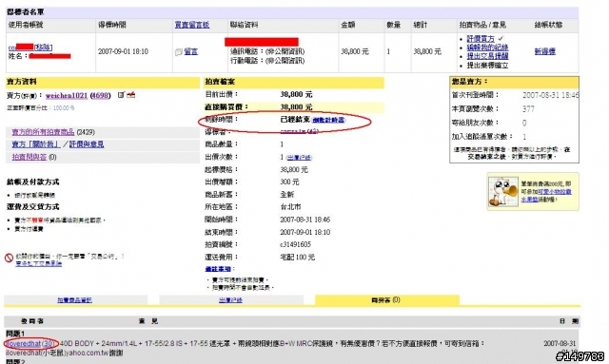Click the red prohibition warning icon
Viewport: 609px width, 364px height.
[x=9, y=258]
